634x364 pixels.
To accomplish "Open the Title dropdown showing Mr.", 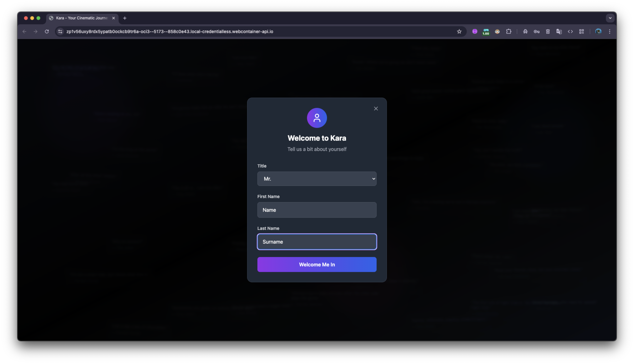I will coord(317,179).
